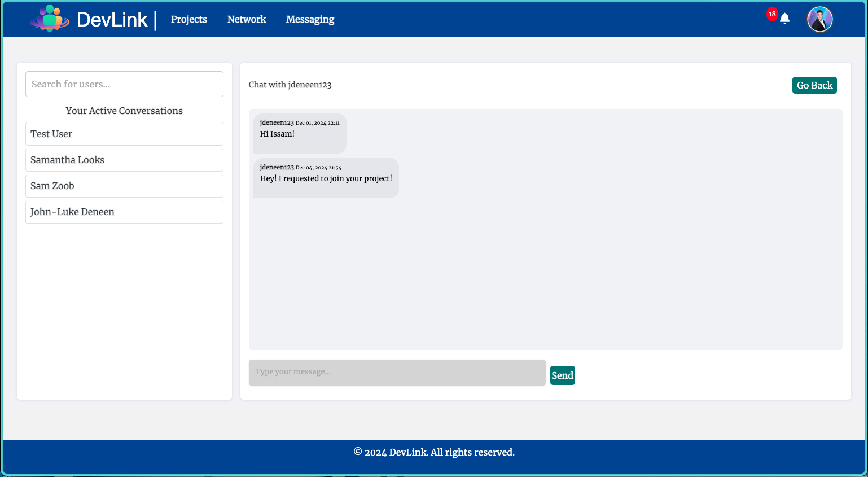Click the Send button
This screenshot has width=868, height=477.
(x=563, y=375)
